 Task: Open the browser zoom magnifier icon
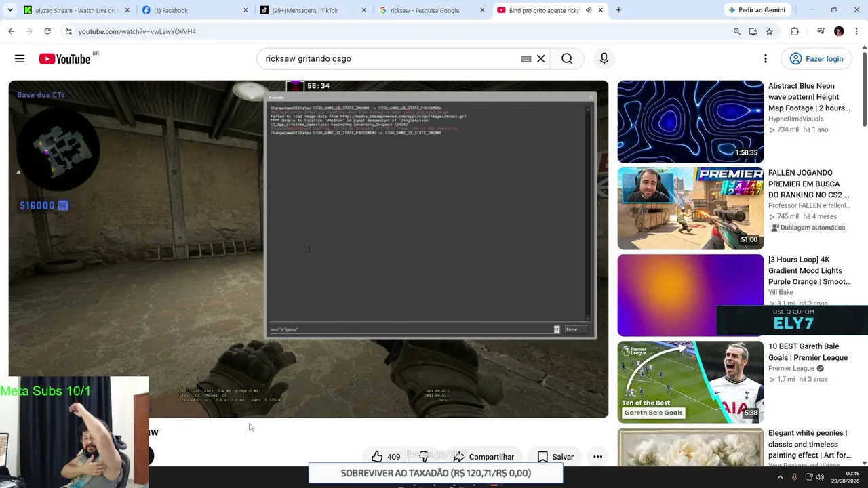737,31
